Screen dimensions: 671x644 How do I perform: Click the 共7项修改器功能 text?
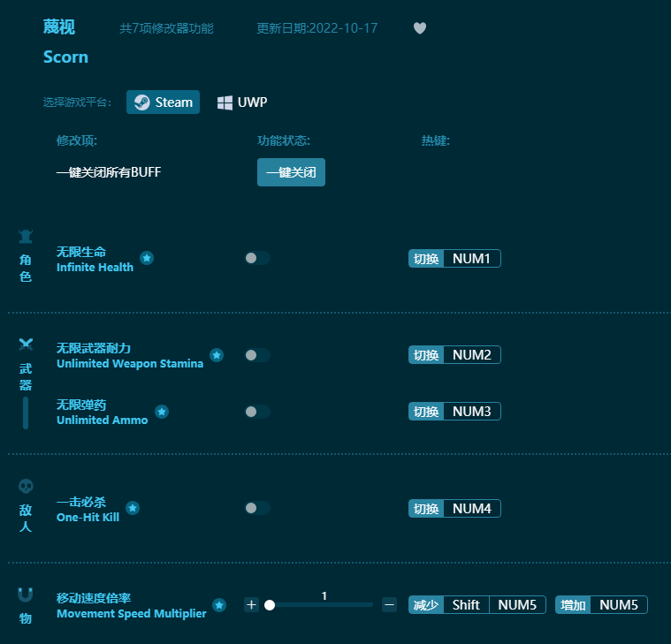[x=166, y=28]
